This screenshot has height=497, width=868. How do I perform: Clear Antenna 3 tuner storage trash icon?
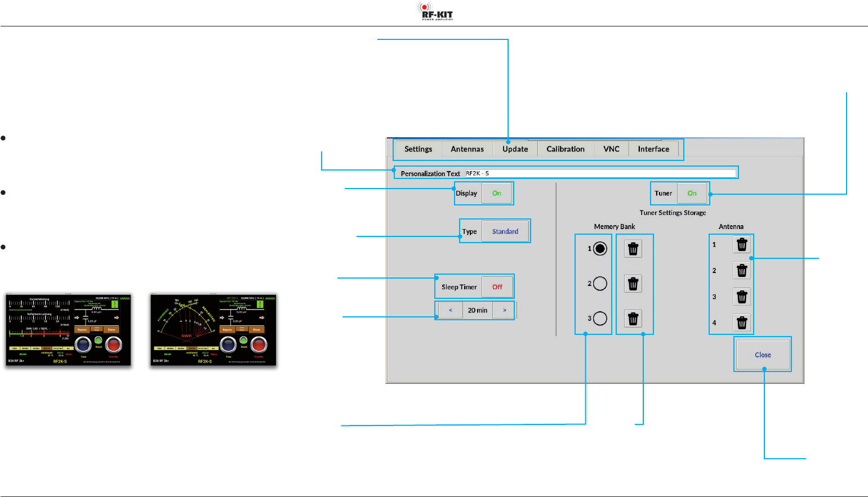tap(742, 297)
